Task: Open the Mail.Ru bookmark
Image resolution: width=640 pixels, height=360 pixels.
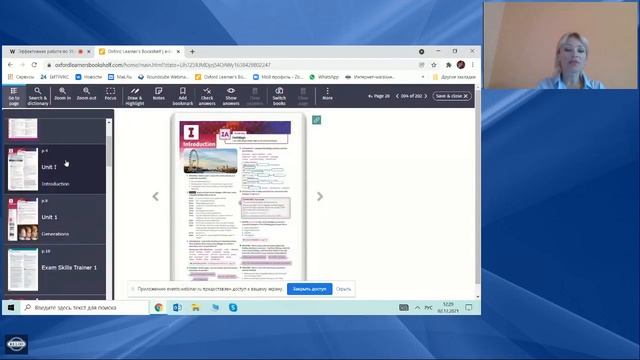Action: point(120,77)
